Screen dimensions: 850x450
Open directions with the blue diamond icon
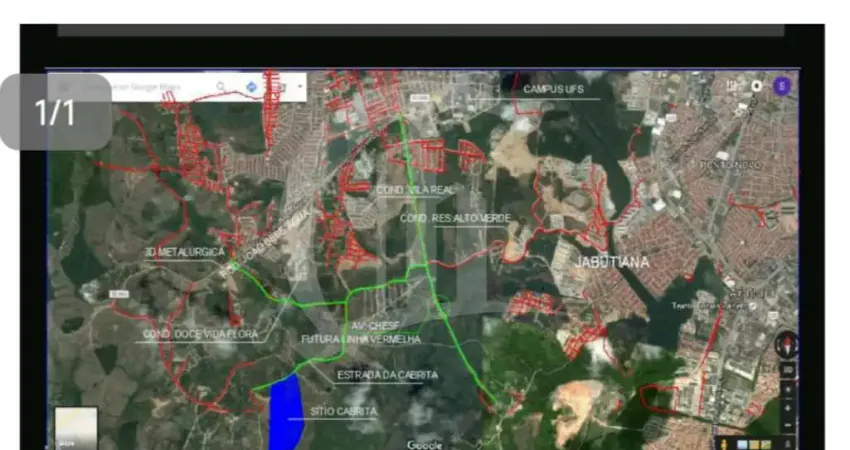(252, 87)
